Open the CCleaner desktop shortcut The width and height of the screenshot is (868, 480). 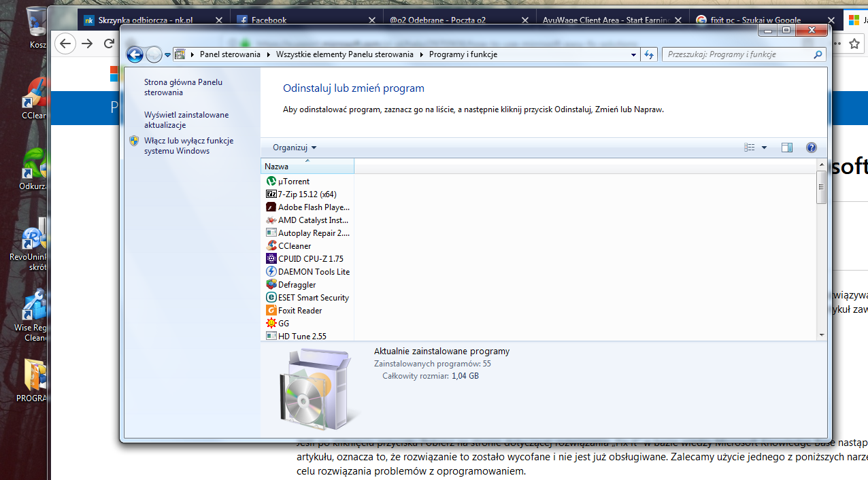click(x=35, y=99)
